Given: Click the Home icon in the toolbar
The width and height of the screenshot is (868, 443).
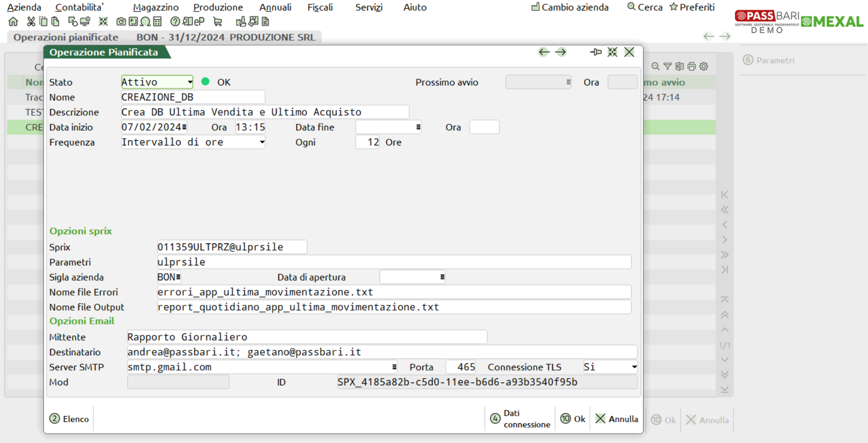Looking at the screenshot, I should (13, 22).
